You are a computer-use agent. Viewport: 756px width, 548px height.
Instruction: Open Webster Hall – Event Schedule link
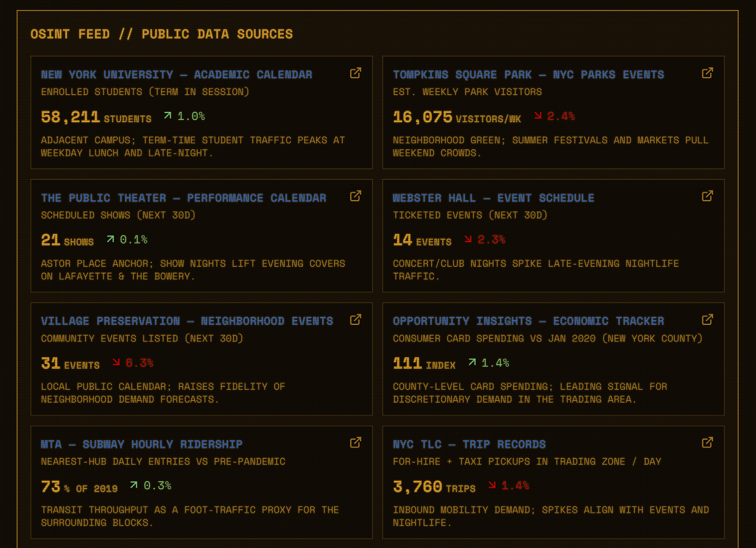493,198
